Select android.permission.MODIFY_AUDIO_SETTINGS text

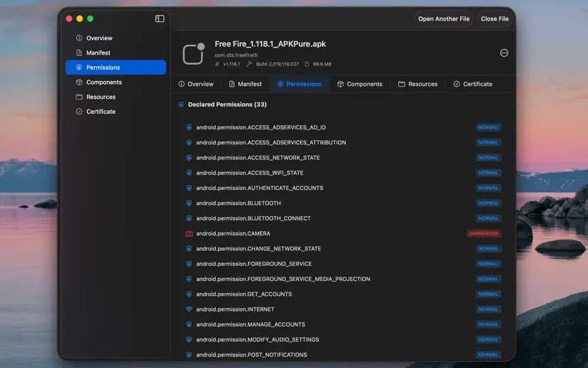pyautogui.click(x=258, y=339)
